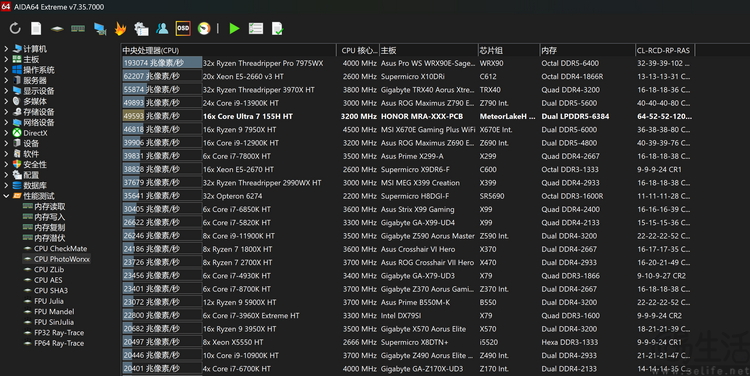This screenshot has height=376, width=750.
Task: Open the CPU AES benchmark
Action: (43, 280)
